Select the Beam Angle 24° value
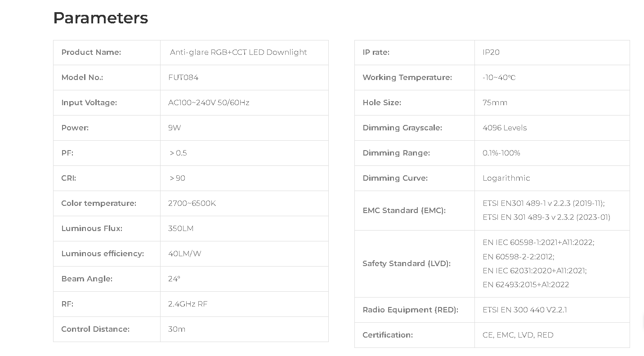Image resolution: width=644 pixels, height=356 pixels. (174, 279)
